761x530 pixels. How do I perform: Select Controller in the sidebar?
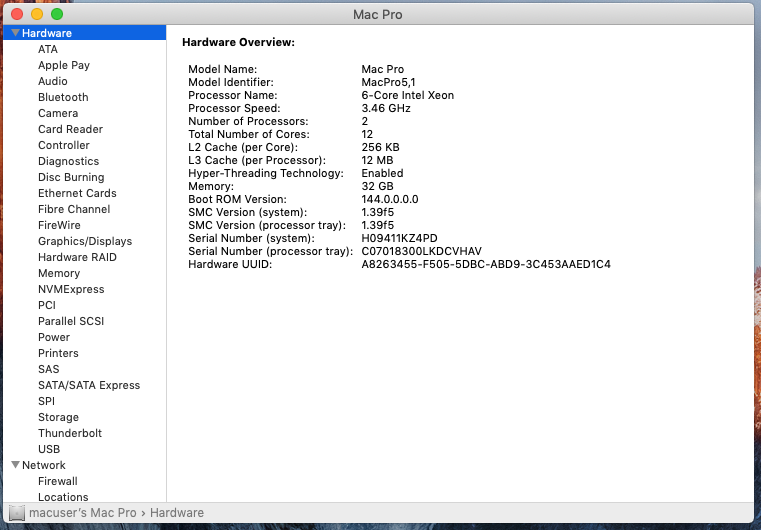(64, 145)
